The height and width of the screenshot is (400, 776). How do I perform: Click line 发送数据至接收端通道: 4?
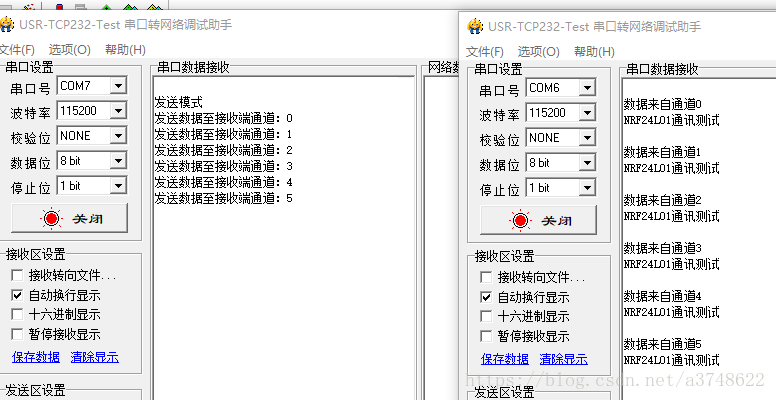224,182
